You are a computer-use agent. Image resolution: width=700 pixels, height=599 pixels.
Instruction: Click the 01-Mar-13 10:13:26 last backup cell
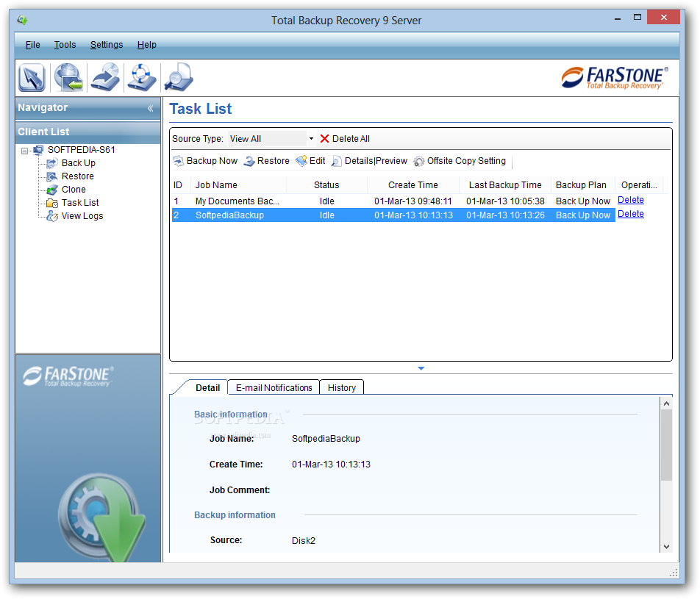coord(505,215)
